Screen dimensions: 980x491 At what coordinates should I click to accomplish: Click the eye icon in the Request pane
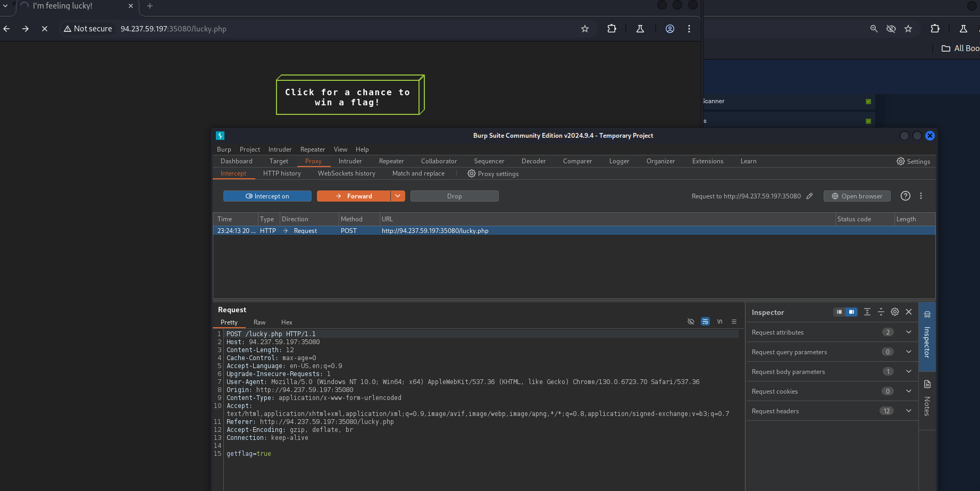tap(691, 321)
